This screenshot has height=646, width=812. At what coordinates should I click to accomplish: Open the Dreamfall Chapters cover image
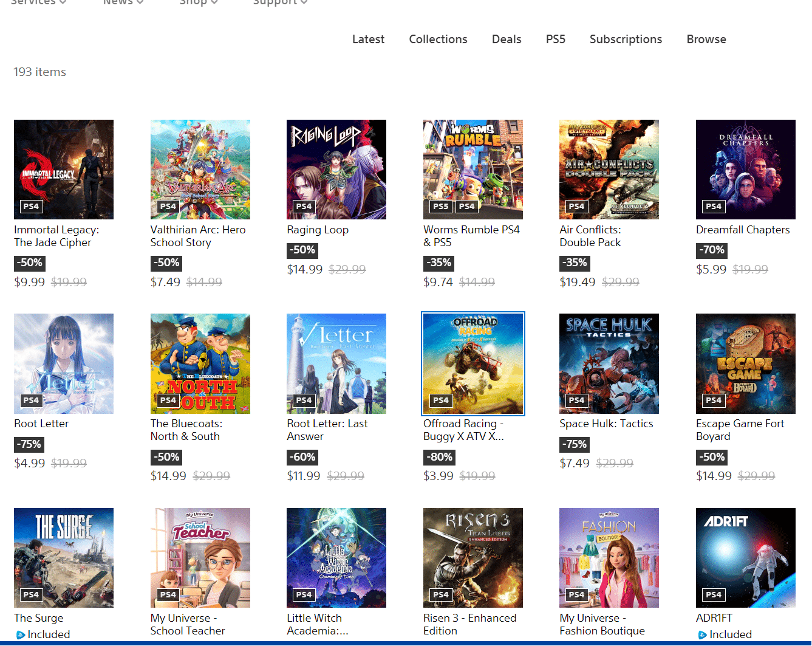(x=745, y=169)
